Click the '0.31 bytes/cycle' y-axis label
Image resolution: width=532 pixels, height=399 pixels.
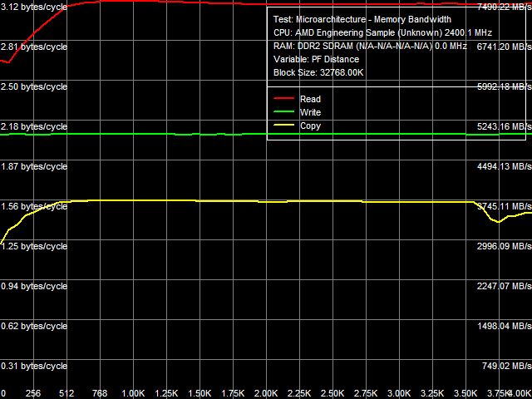coord(34,366)
